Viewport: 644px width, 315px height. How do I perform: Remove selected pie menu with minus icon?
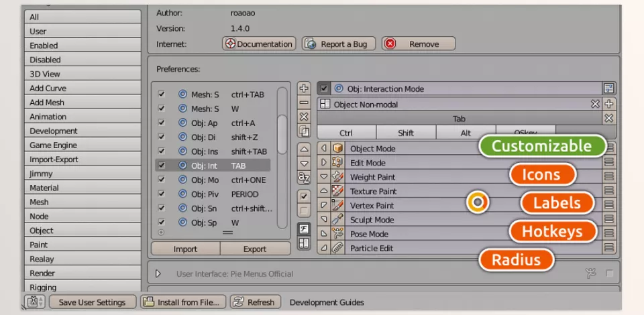click(x=304, y=103)
